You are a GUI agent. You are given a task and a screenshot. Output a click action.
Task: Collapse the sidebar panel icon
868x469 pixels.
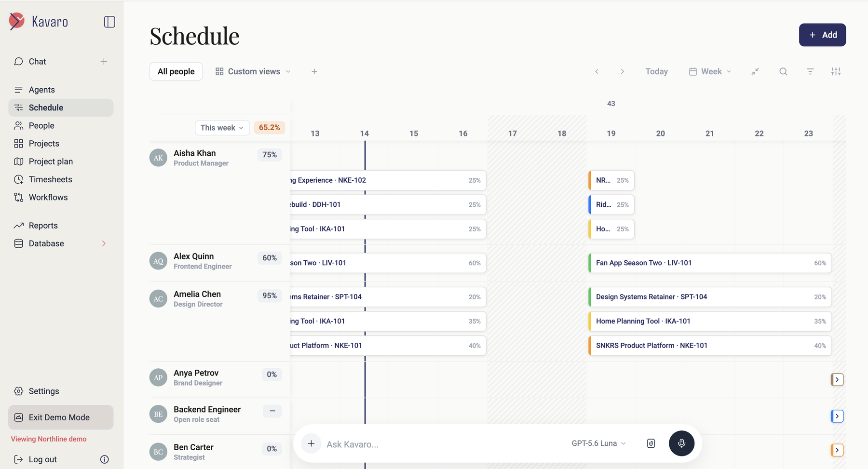109,22
